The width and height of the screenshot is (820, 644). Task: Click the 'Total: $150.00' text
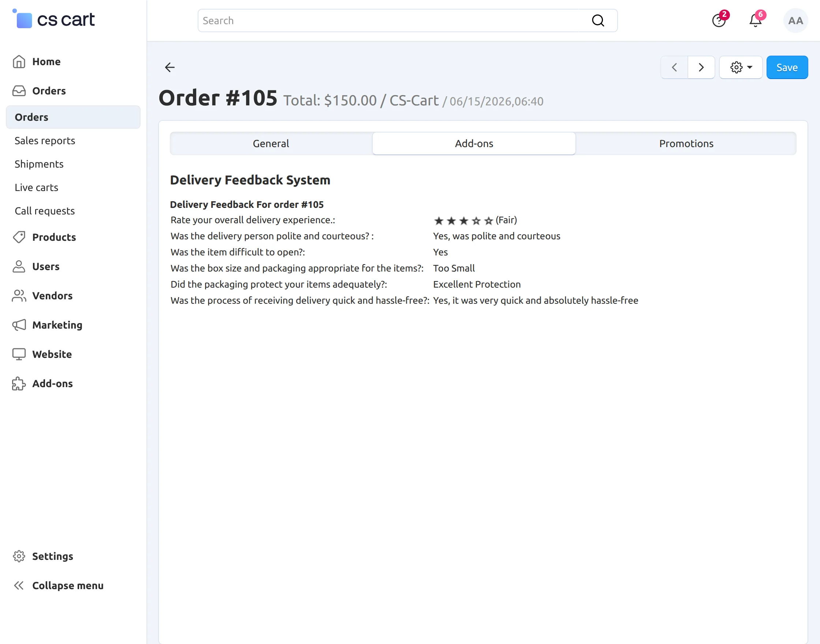click(x=330, y=101)
